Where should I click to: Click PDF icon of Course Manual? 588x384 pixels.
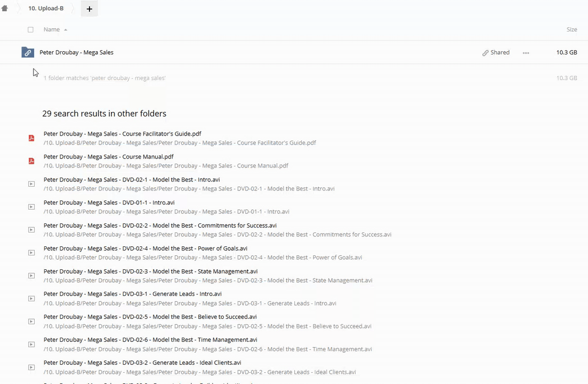(x=31, y=161)
